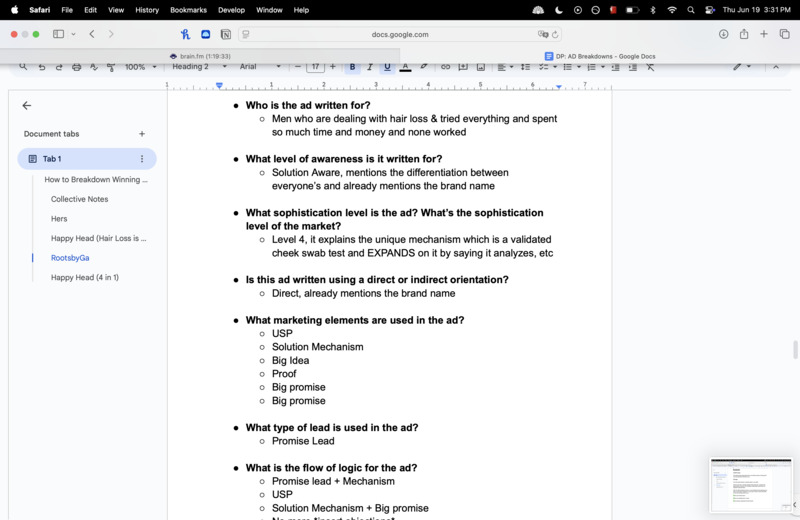Decrease font size with the minus button
The width and height of the screenshot is (800, 520).
coord(298,67)
